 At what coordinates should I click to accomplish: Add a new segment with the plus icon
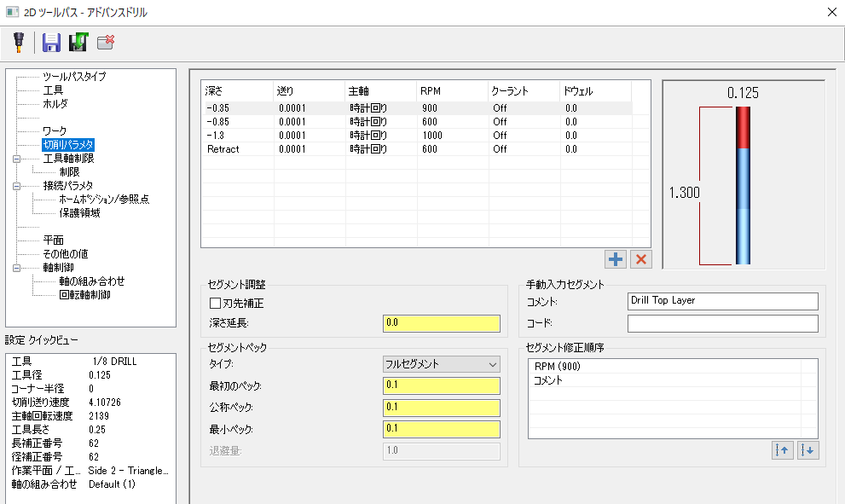coord(615,259)
